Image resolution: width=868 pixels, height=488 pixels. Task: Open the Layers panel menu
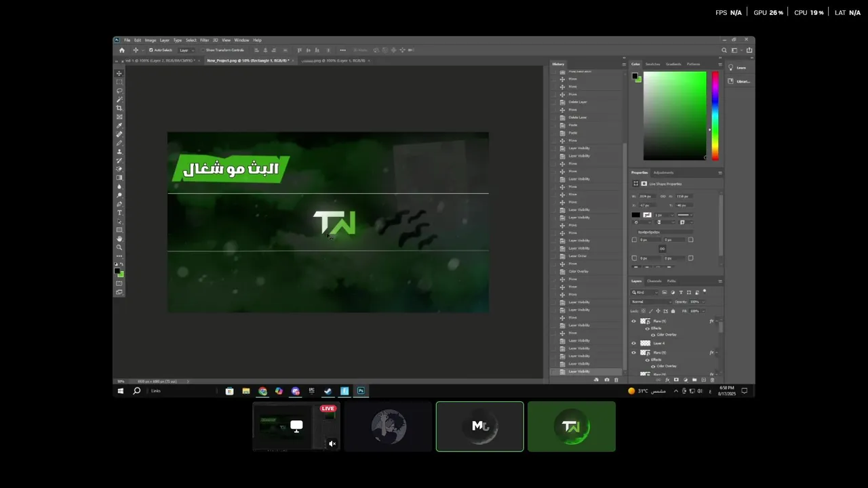point(719,281)
